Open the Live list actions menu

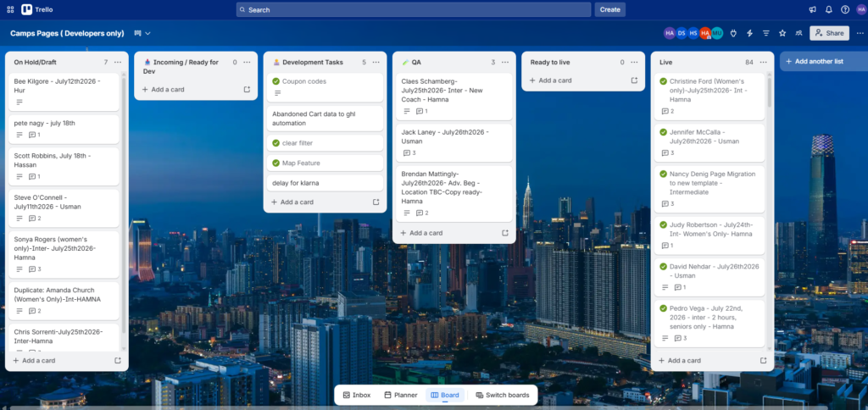pyautogui.click(x=764, y=62)
